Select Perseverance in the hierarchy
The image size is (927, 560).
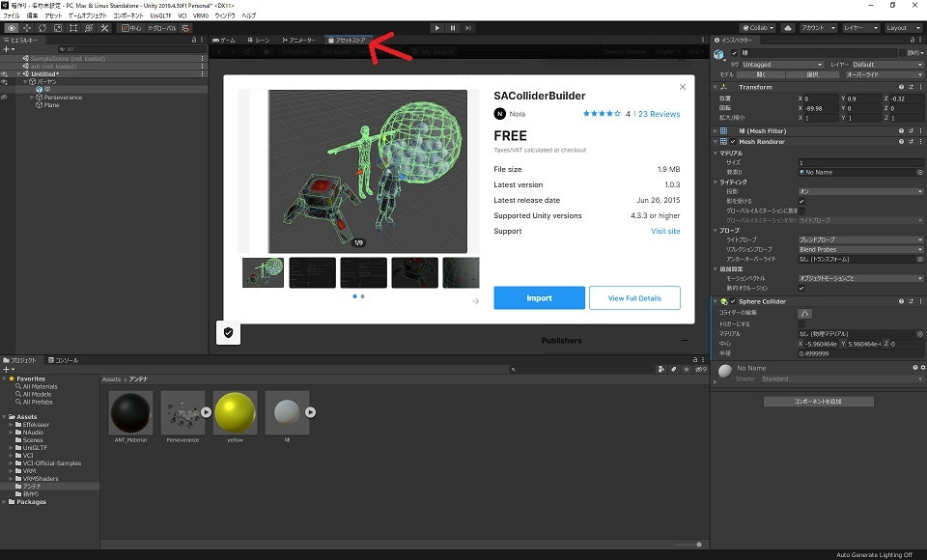(63, 97)
